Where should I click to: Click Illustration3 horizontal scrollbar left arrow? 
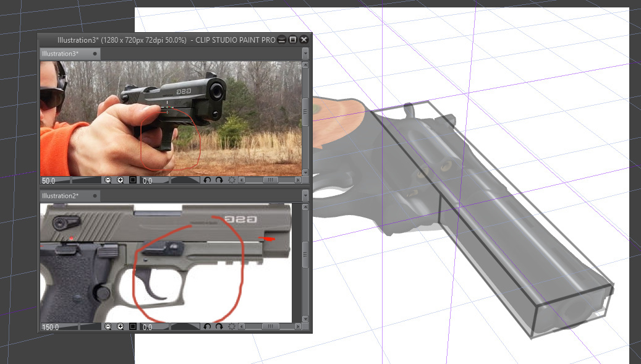click(x=242, y=180)
